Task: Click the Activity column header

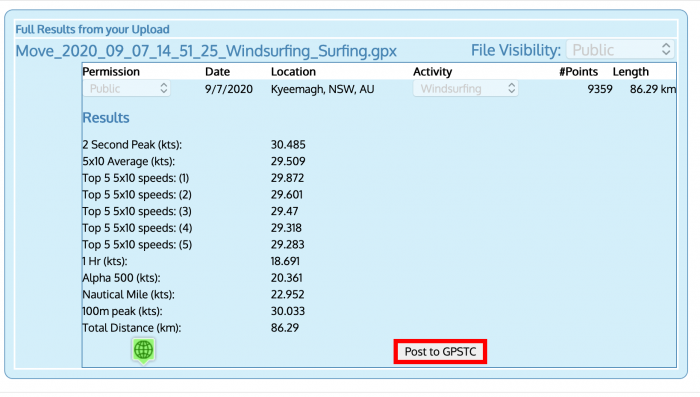Action: pyautogui.click(x=432, y=72)
